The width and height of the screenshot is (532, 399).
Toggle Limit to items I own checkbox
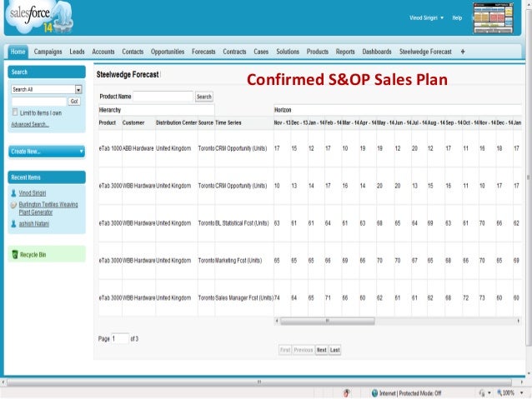[x=15, y=112]
